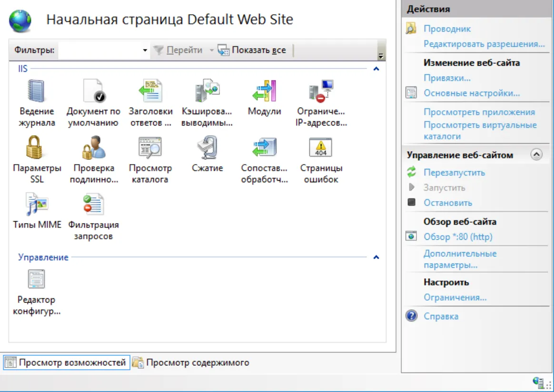Open Заголовки ответов HTTP feature
Viewport: 554px width, 392px height.
tap(150, 103)
